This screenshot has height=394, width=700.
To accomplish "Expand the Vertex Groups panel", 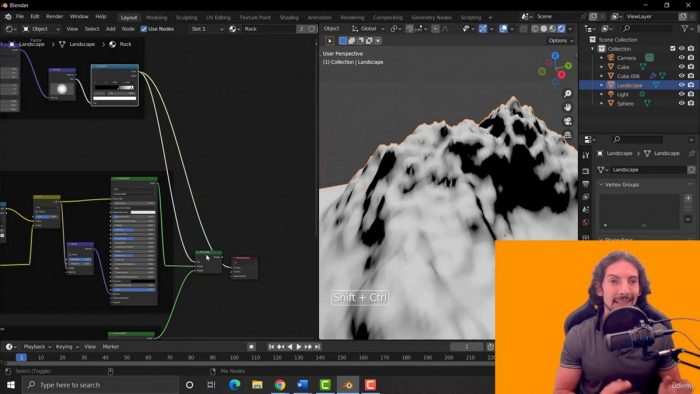I will tap(622, 184).
